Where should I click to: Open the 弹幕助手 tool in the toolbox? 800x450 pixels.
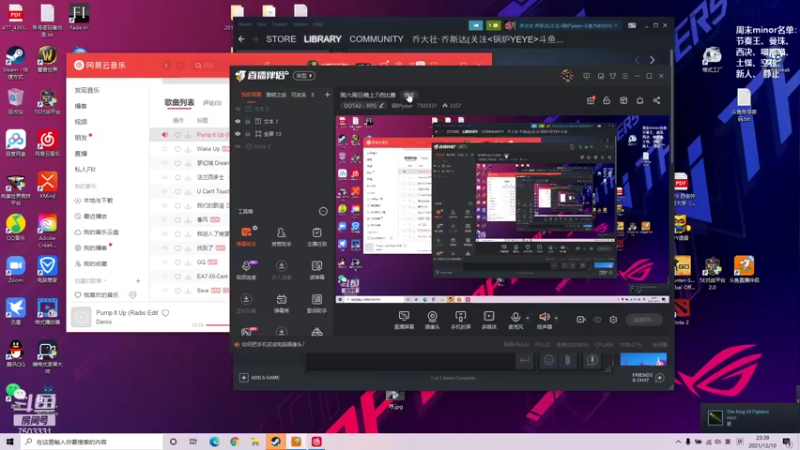pyautogui.click(x=246, y=236)
